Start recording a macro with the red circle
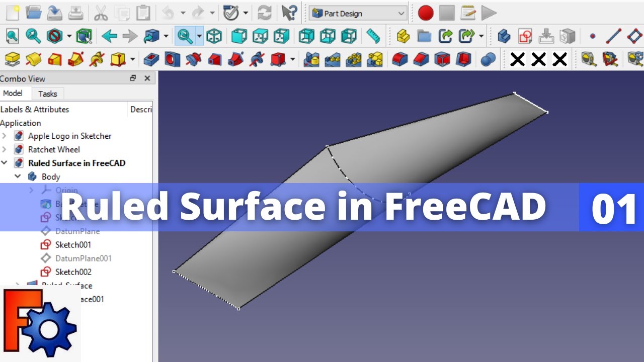 click(426, 13)
